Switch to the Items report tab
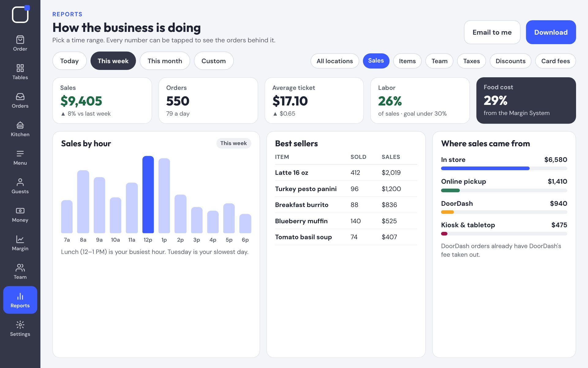 (x=407, y=61)
